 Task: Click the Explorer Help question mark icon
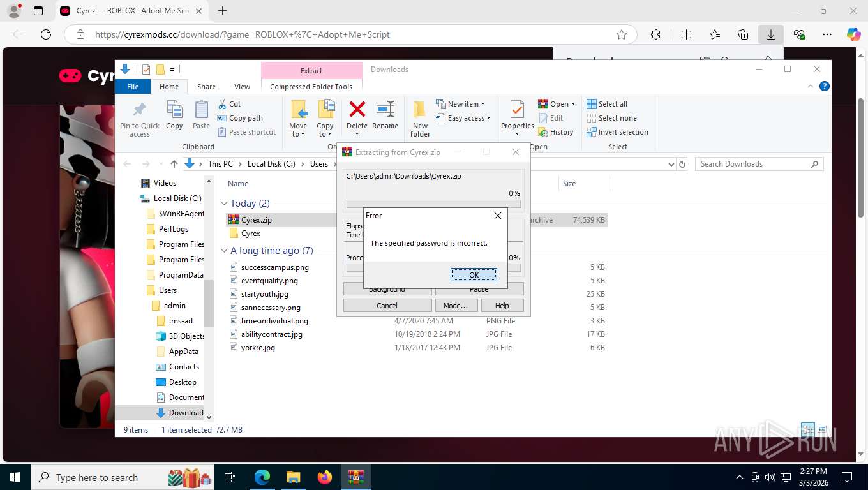(824, 87)
